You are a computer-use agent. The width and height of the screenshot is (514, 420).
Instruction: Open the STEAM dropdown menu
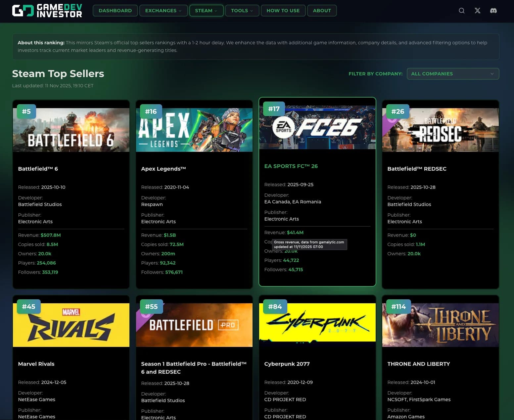point(206,10)
